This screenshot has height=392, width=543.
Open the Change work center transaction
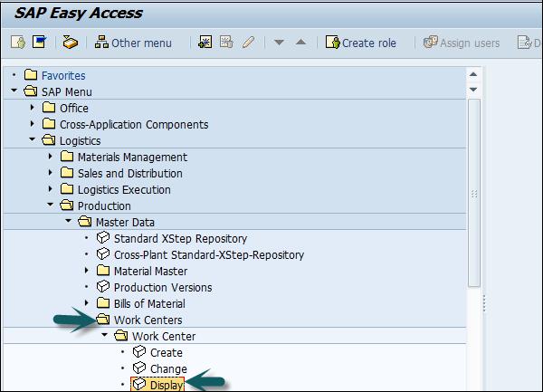(167, 368)
